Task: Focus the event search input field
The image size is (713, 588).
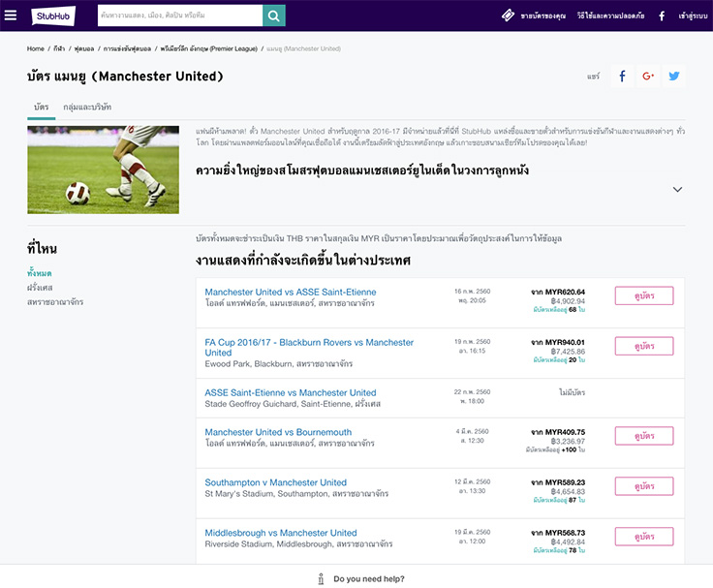Action: 180,15
